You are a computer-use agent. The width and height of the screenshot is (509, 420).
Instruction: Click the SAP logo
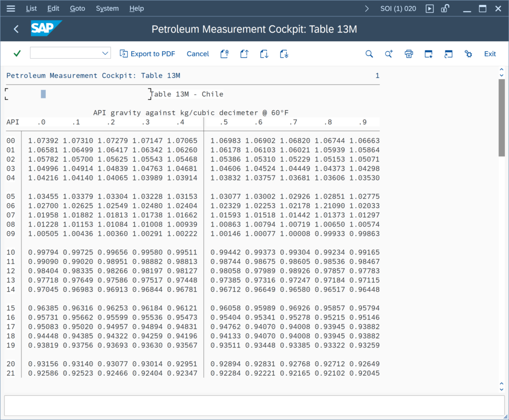46,28
